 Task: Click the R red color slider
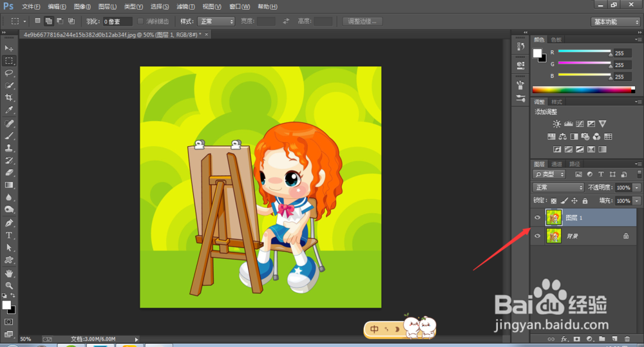[585, 52]
